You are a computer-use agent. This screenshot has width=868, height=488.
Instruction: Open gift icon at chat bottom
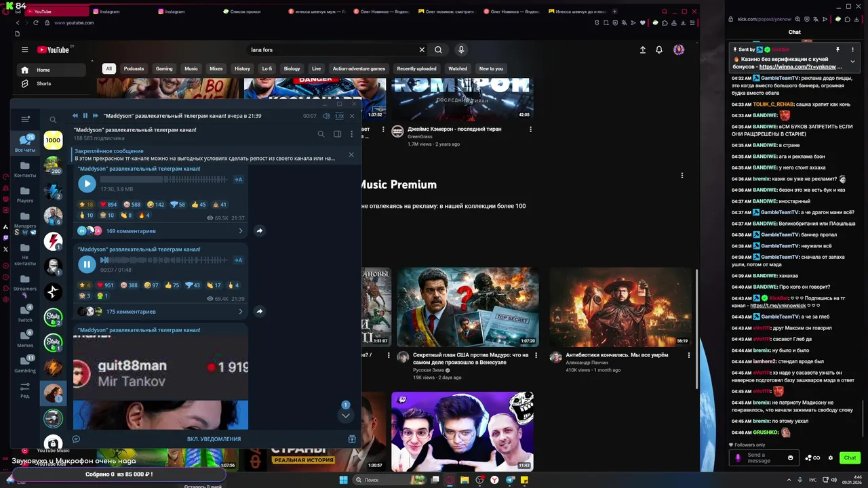click(x=352, y=439)
